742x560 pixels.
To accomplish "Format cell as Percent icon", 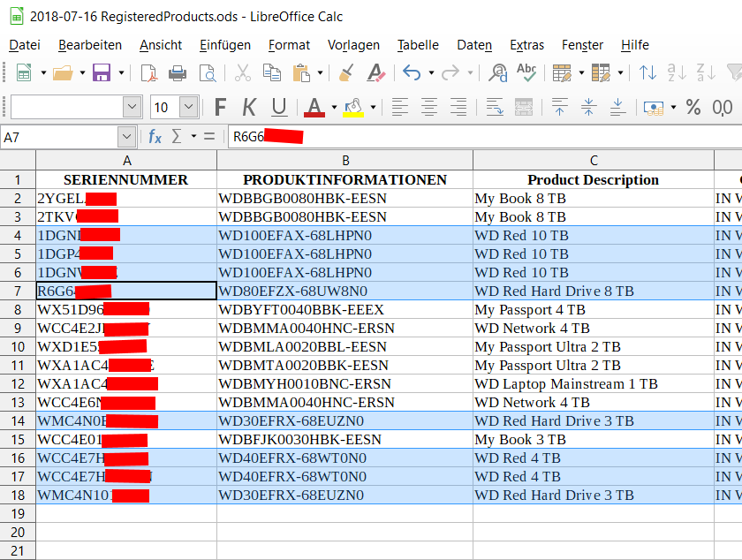I will coord(693,108).
